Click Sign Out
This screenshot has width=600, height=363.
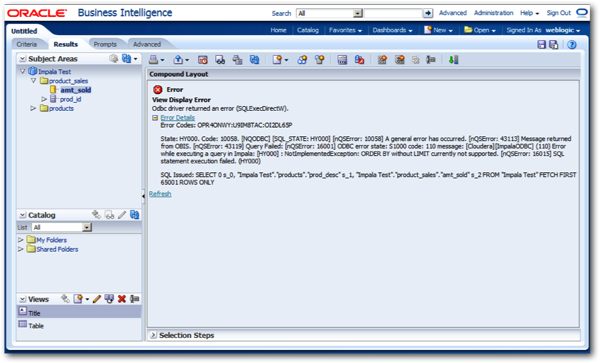click(559, 13)
